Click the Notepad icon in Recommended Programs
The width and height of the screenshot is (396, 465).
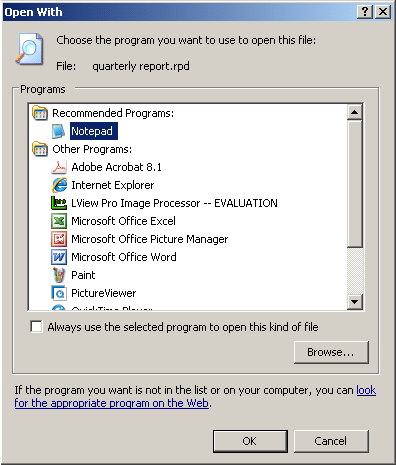tap(59, 131)
